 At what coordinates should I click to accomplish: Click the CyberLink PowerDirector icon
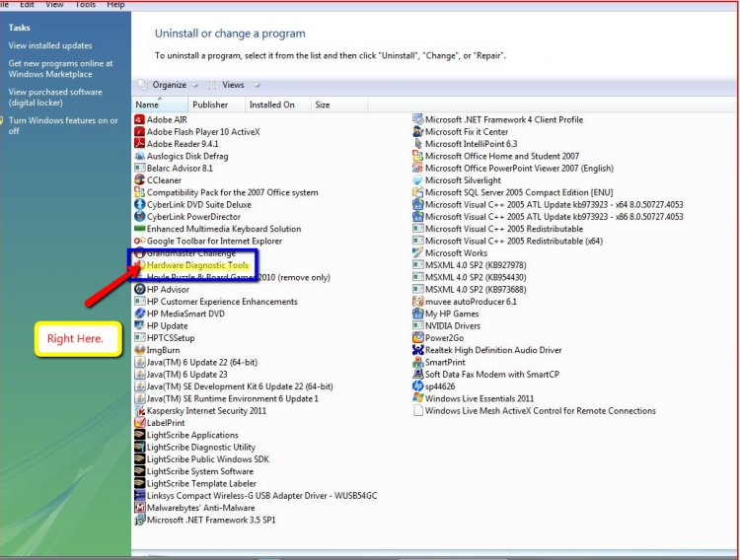(x=139, y=217)
